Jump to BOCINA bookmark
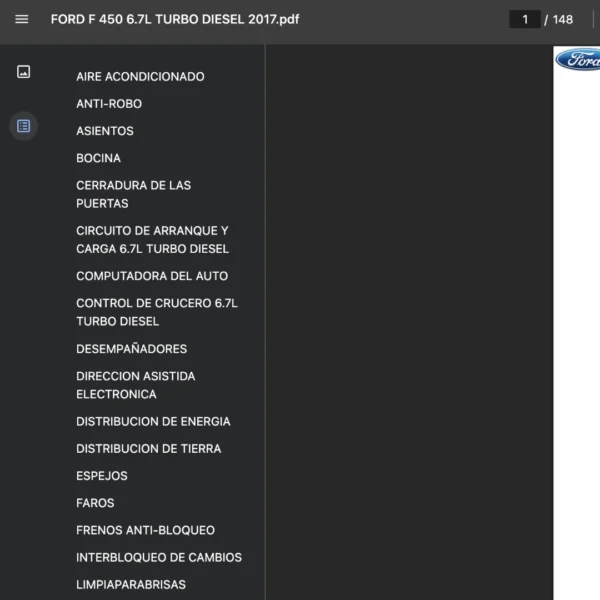This screenshot has width=600, height=600. point(98,158)
